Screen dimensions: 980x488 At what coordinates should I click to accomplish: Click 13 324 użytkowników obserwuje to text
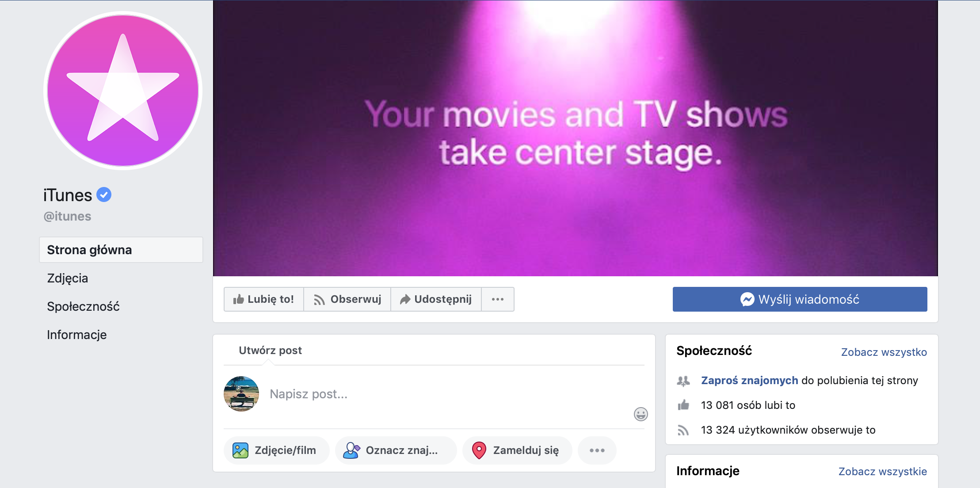tap(788, 430)
